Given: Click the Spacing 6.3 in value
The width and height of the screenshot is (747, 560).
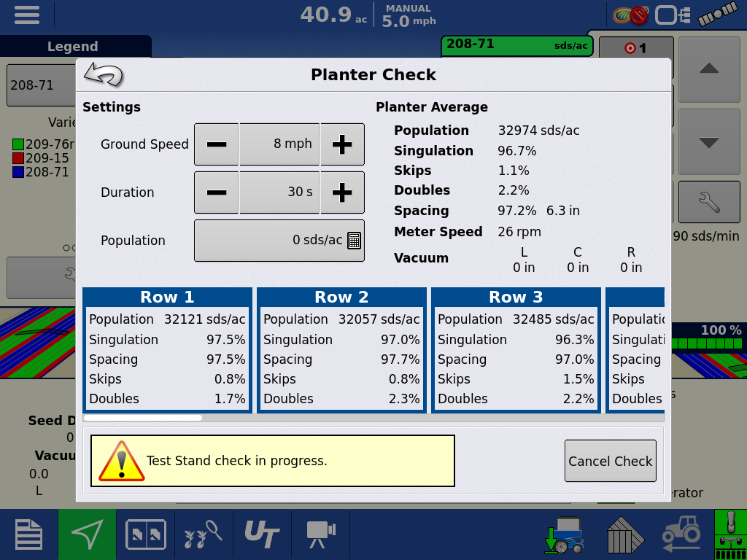Looking at the screenshot, I should (563, 211).
